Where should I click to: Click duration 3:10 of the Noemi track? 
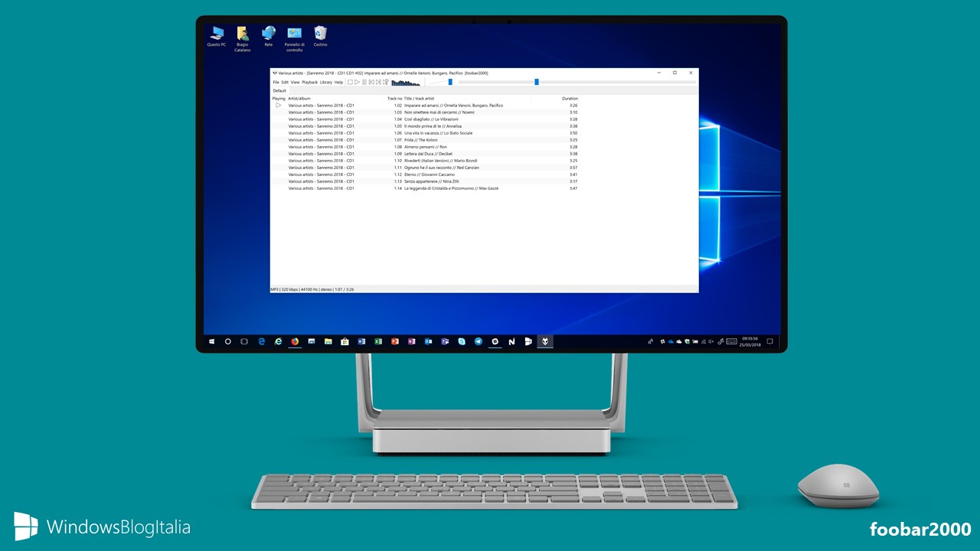click(573, 112)
